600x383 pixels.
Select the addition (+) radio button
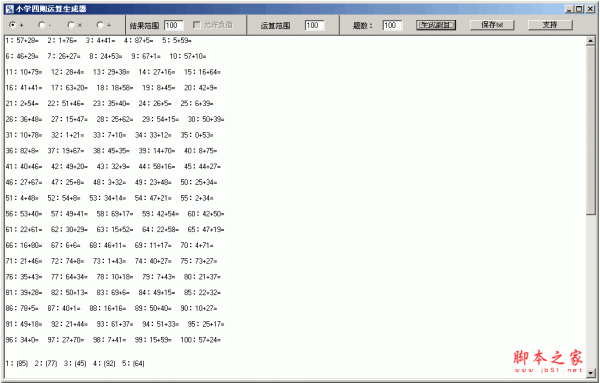point(13,25)
